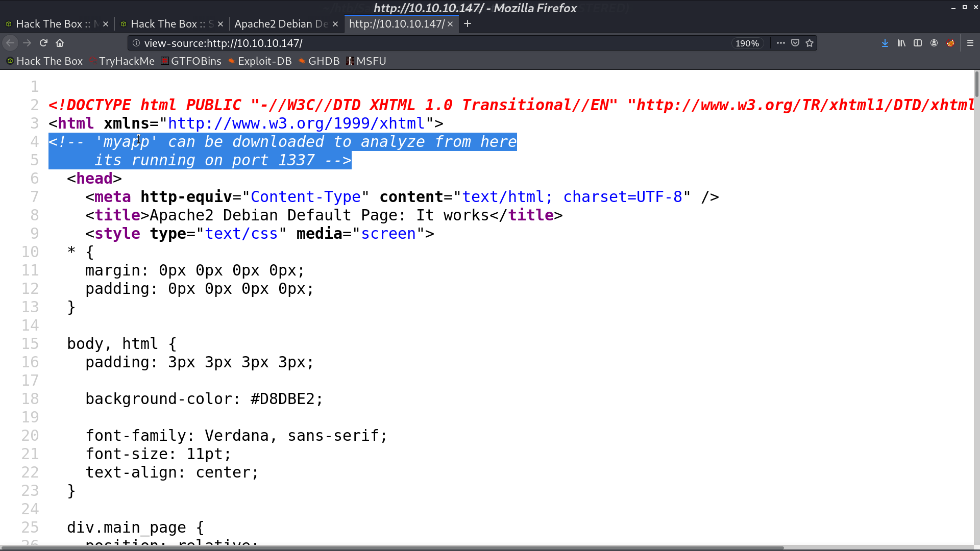Viewport: 980px width, 551px height.
Task: Open GTFOBins bookmark
Action: pos(191,61)
